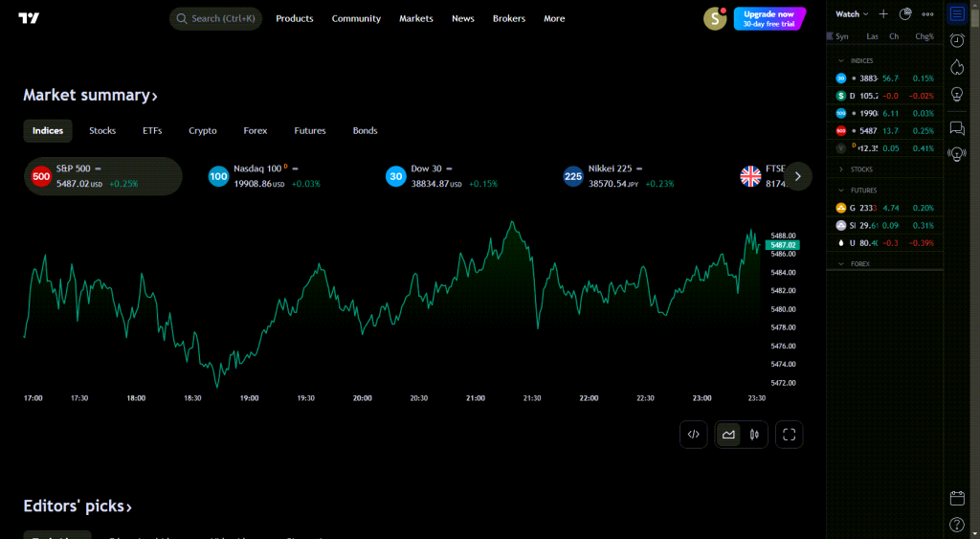Open the watchlist three-dots settings menu
Screen dimensions: 980x539
tap(927, 14)
